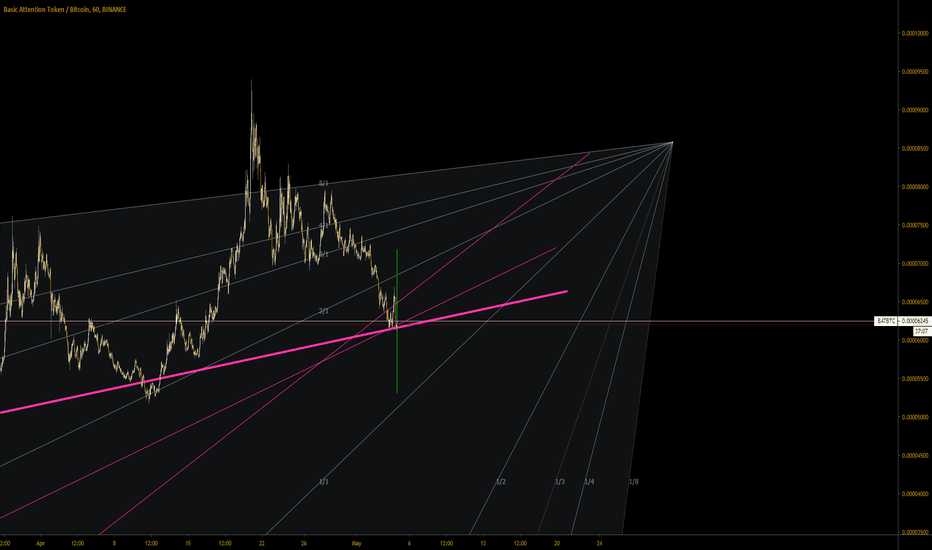Click the 0.00007500 price axis label
The image size is (932, 550).
(x=915, y=225)
